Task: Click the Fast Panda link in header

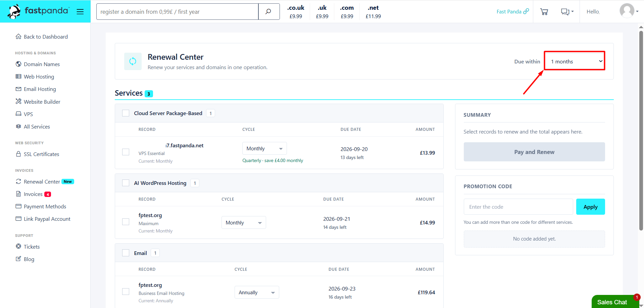Action: 509,11
